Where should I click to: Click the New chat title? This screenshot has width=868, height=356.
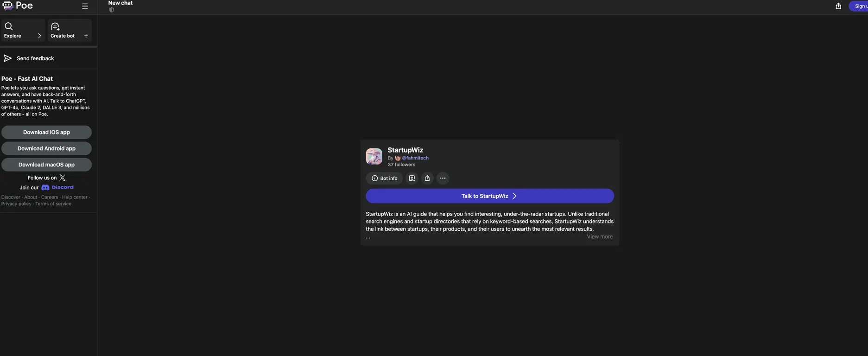120,3
